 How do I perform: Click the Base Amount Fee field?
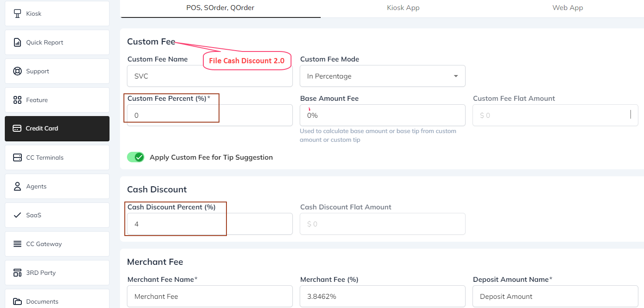[x=382, y=115]
